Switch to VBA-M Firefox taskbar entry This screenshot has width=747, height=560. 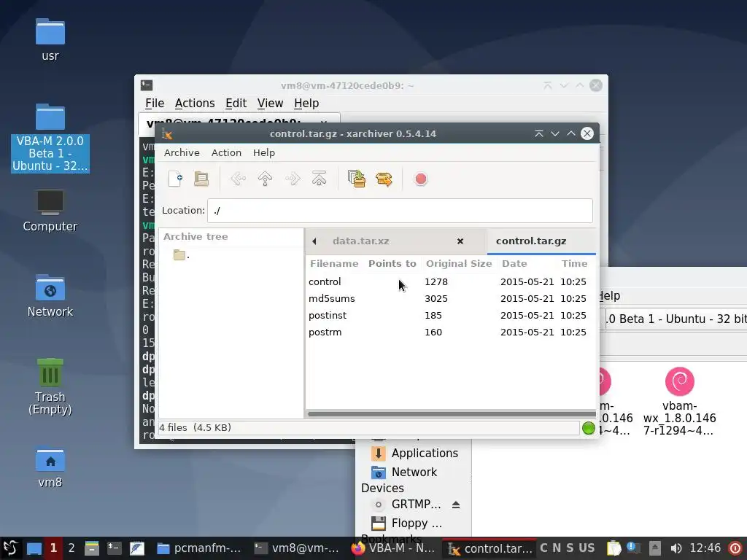[x=393, y=548]
